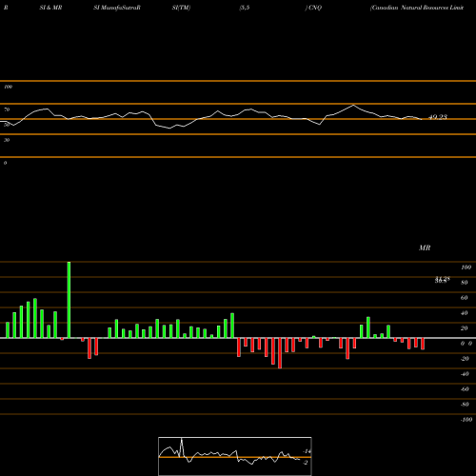The image size is (476, 476).
Task: Click the CNQ ticker symbol in header
Action: [315, 8]
